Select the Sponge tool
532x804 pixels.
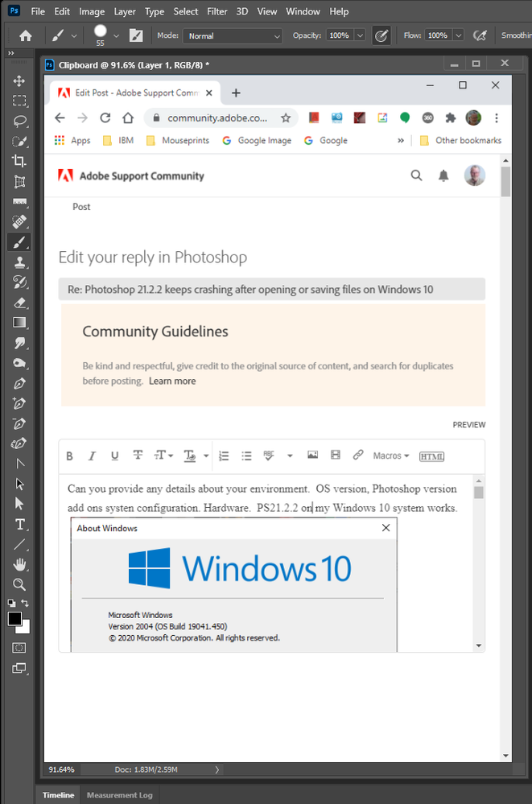pyautogui.click(x=19, y=363)
